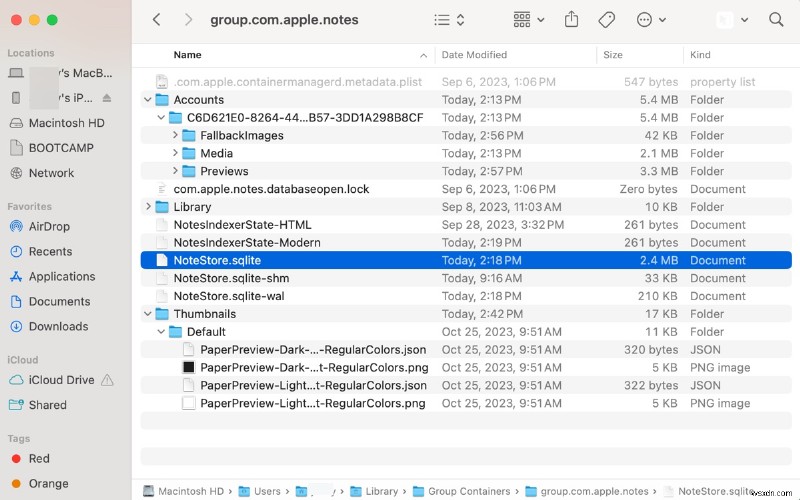Open iCloud Drive in sidebar
The height and width of the screenshot is (500, 800).
pos(61,380)
